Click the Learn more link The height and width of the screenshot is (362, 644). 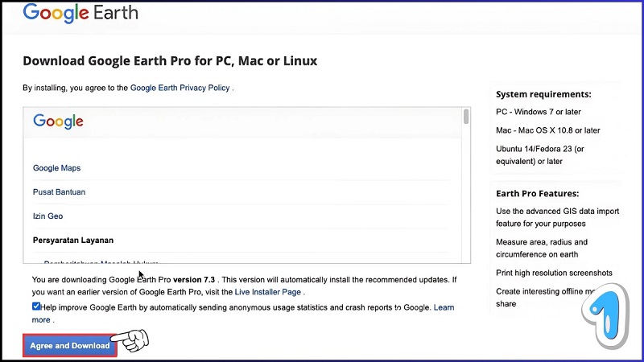(x=444, y=307)
